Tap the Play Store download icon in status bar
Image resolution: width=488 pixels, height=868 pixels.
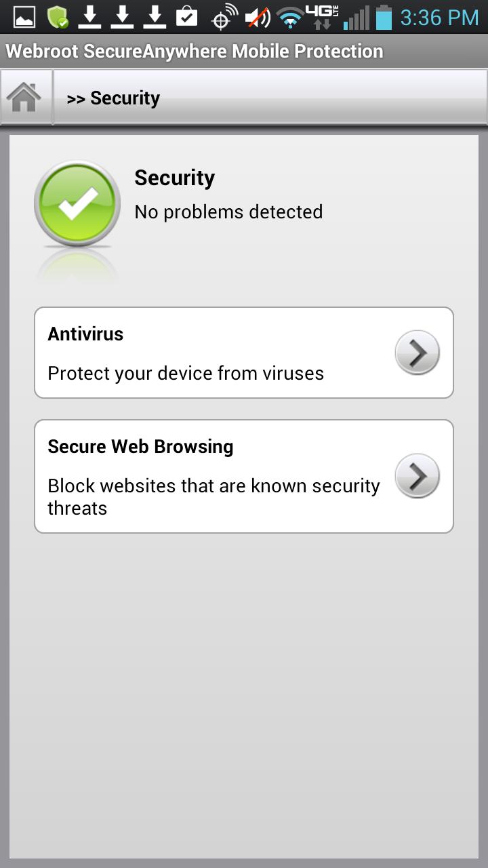point(188,16)
